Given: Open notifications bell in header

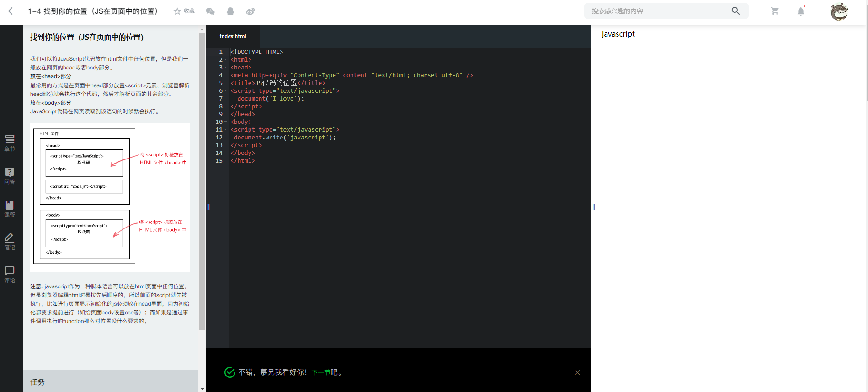Looking at the screenshot, I should (x=801, y=11).
